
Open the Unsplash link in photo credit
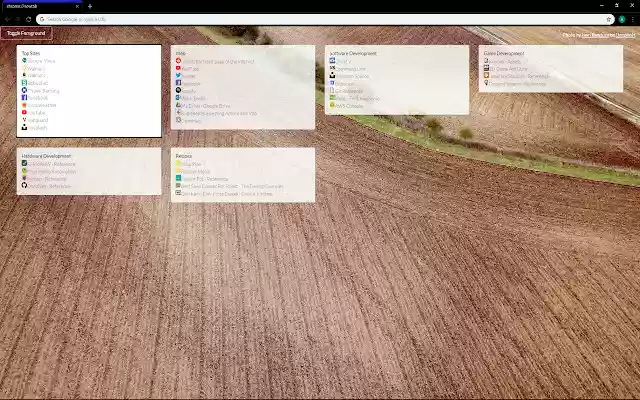coord(625,35)
